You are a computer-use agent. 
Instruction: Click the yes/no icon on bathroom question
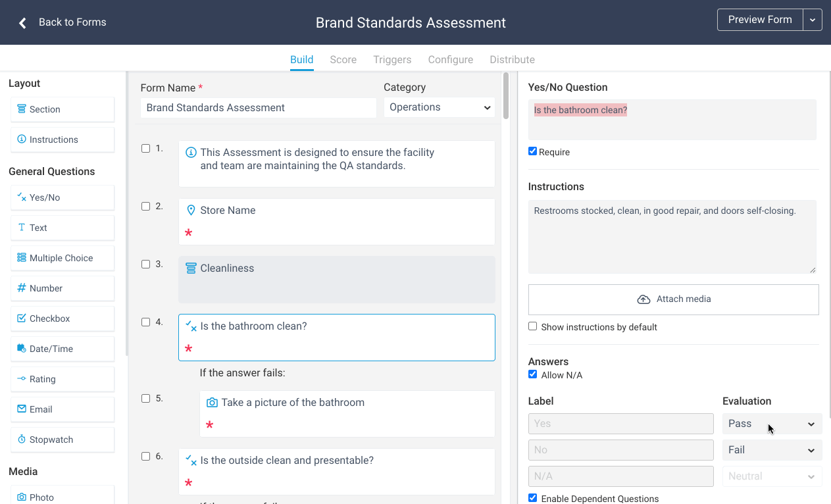[x=191, y=326]
